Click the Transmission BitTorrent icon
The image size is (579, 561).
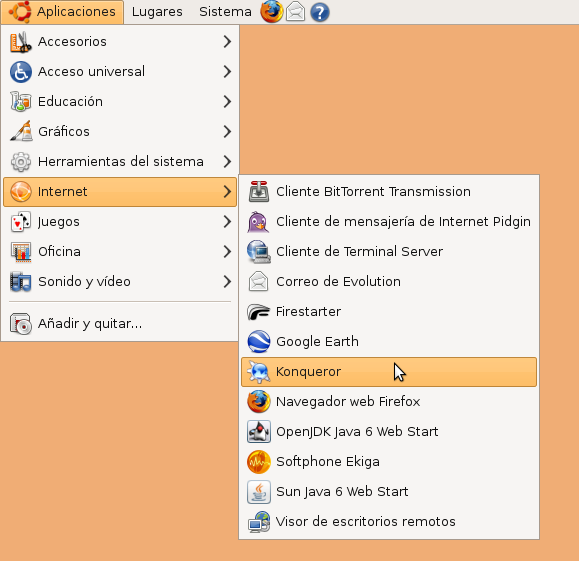[x=258, y=191]
